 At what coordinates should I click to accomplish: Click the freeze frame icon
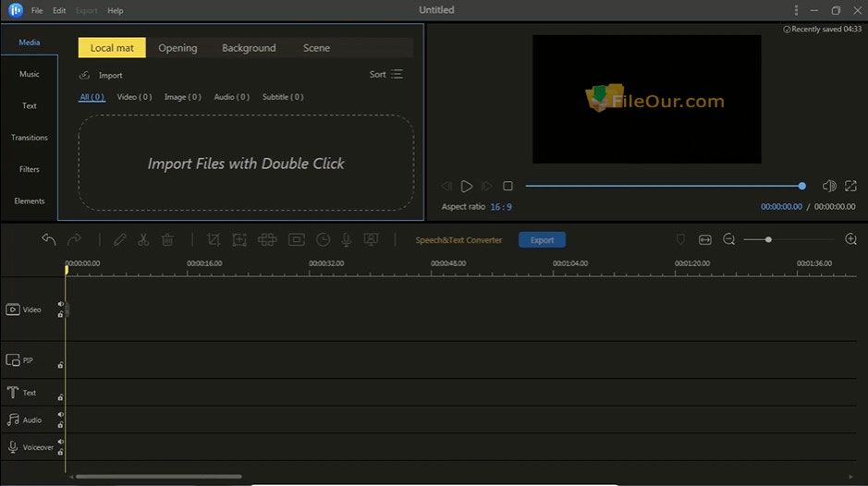(x=297, y=239)
